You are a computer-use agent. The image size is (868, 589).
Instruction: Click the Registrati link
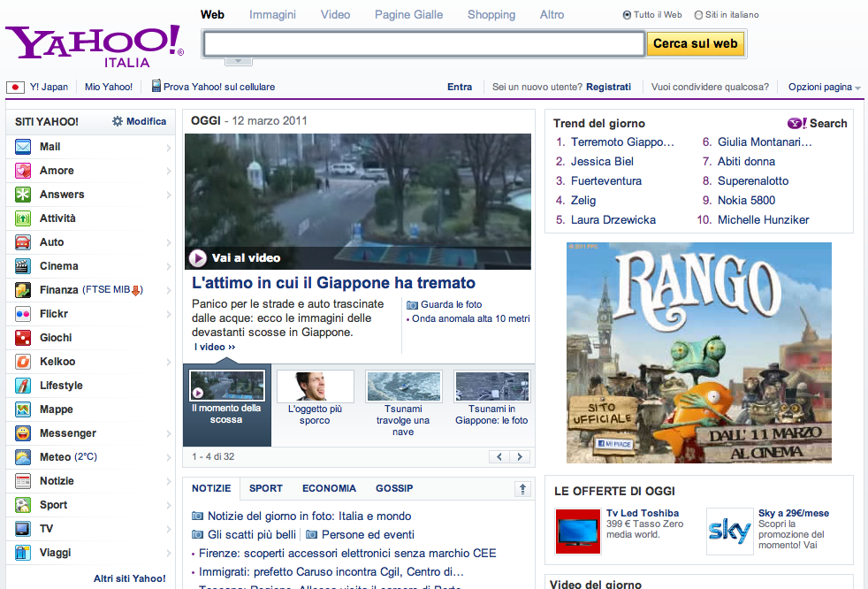(x=608, y=87)
